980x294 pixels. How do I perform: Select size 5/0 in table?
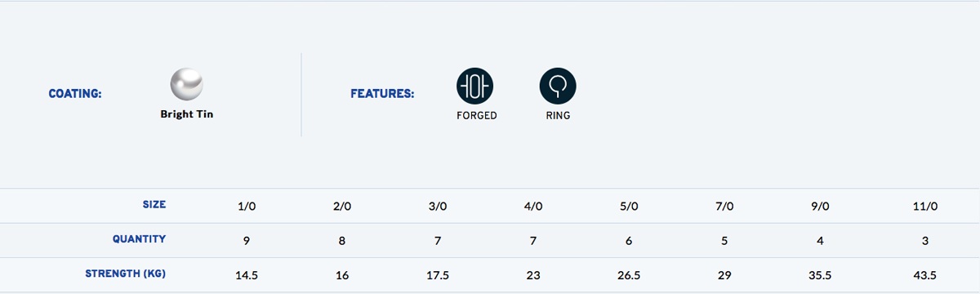tap(629, 207)
